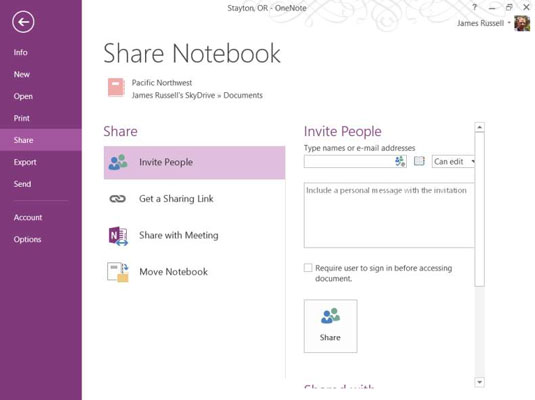Click the back arrow circle icon

23,22
